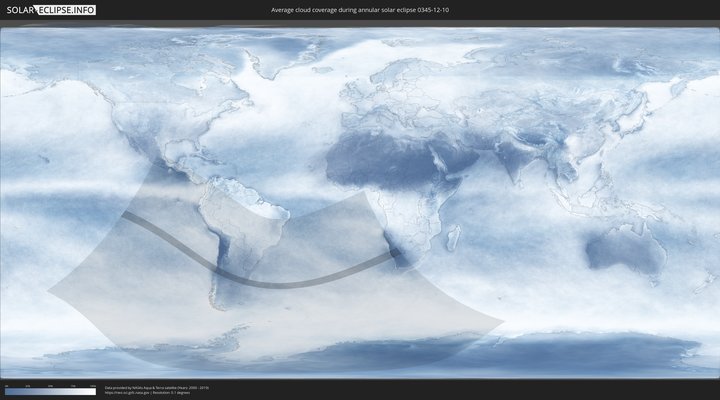Screen dimensions: 720x400
Task: Click the cloud coverage gradient legend bar
Action: pyautogui.click(x=50, y=392)
